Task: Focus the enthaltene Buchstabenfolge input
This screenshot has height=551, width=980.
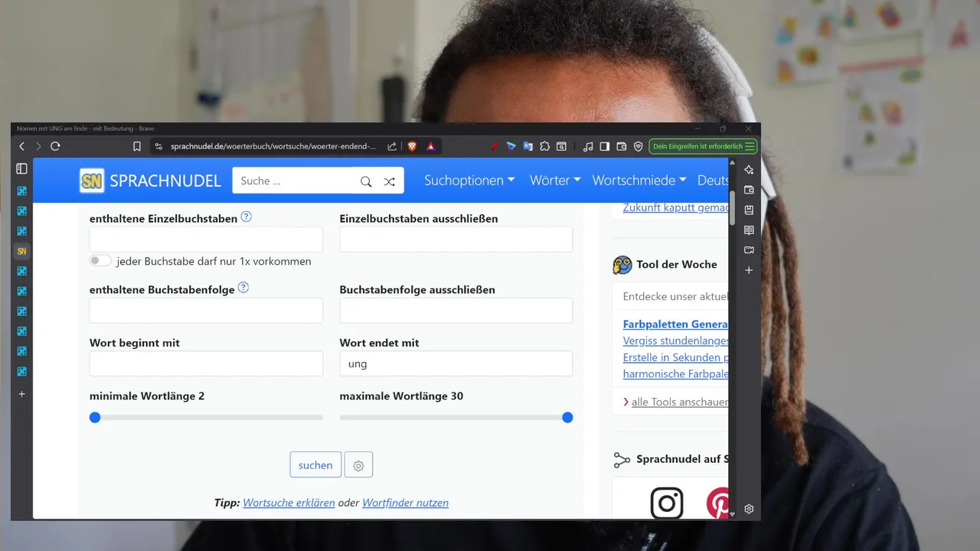Action: [x=206, y=311]
